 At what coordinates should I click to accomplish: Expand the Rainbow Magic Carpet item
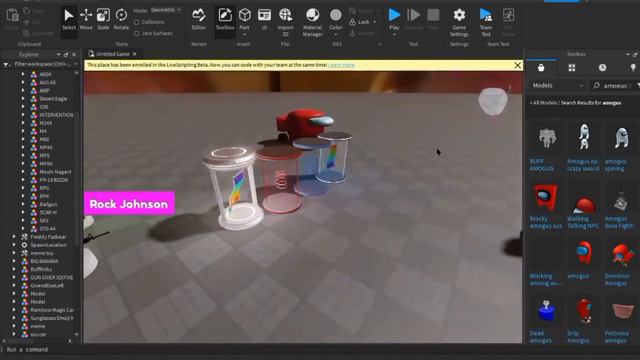14,310
